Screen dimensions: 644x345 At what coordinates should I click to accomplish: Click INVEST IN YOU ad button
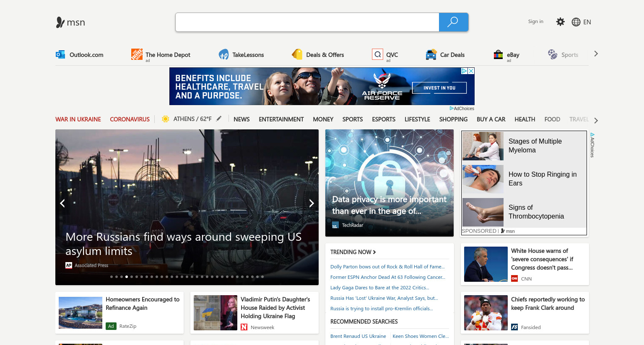[x=439, y=88]
